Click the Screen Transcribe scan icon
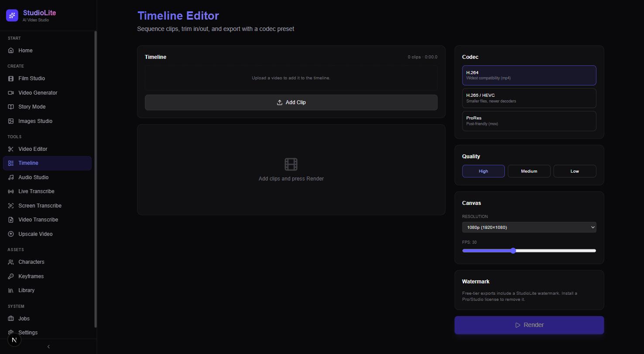Image resolution: width=644 pixels, height=354 pixels. coord(11,206)
